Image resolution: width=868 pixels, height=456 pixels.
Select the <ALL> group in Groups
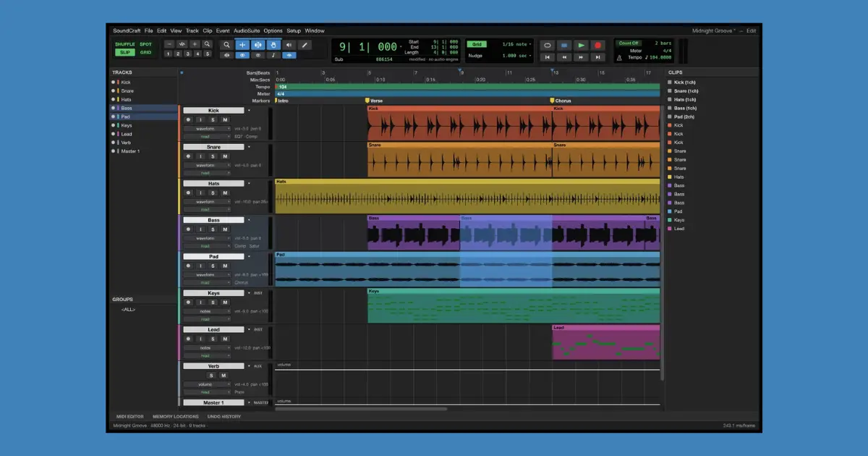[x=128, y=310]
